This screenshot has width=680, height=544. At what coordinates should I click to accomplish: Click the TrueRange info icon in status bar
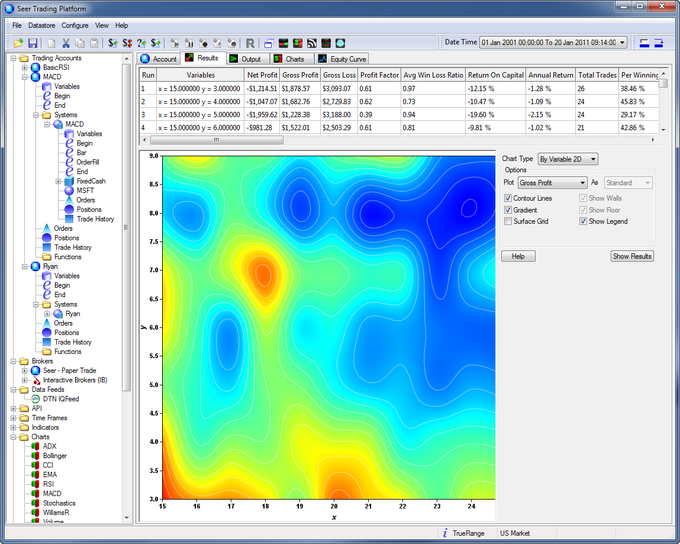(443, 533)
